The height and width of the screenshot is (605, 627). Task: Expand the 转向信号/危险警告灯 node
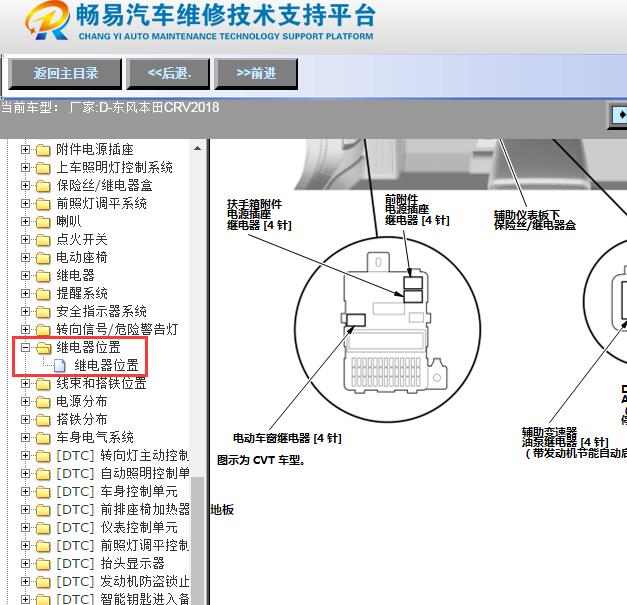pos(25,329)
